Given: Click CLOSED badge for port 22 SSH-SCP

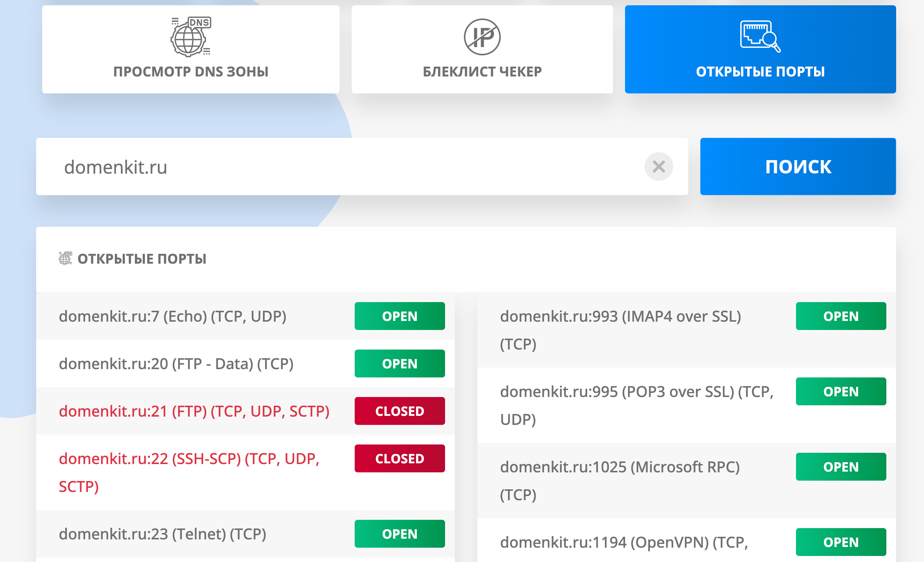Looking at the screenshot, I should (399, 458).
